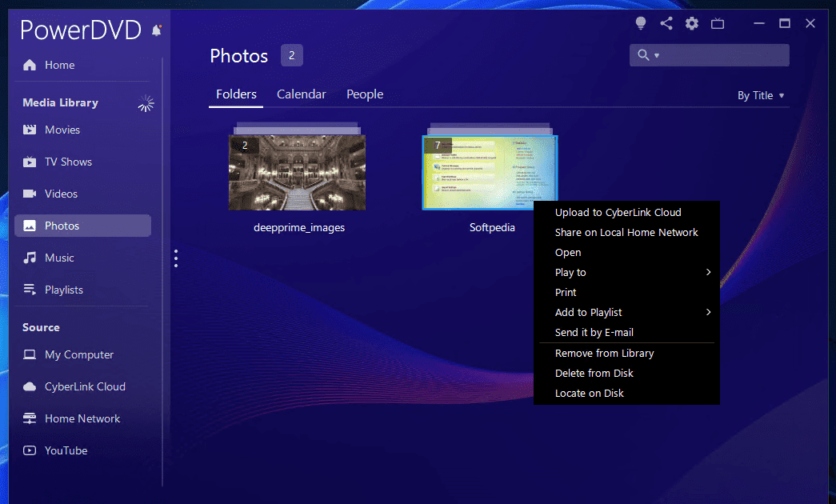Click the notification bell icon beside PowerDVD

pos(156,30)
